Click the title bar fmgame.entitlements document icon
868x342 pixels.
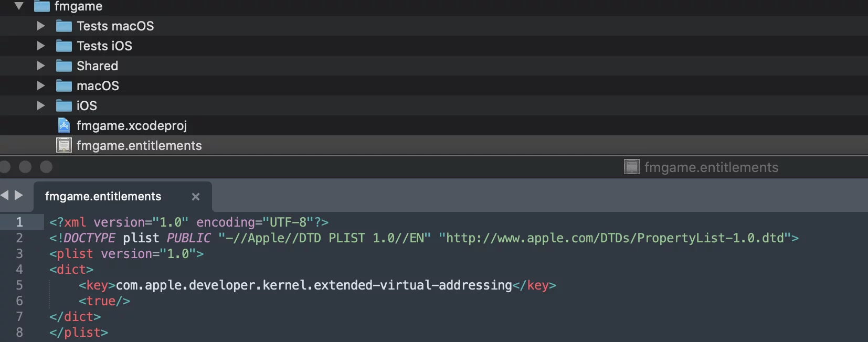pyautogui.click(x=631, y=167)
